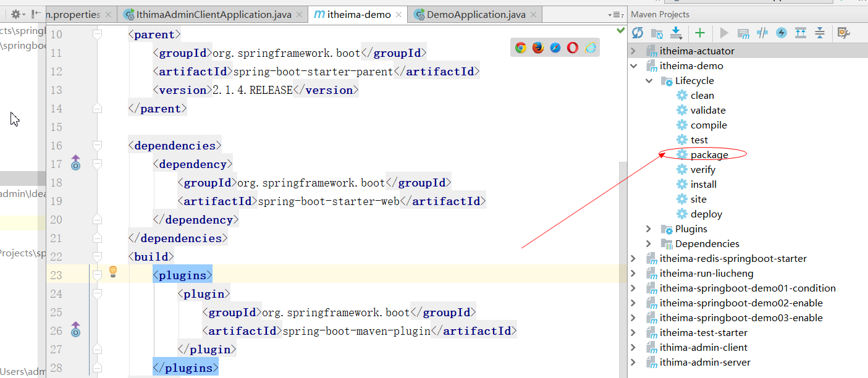The height and width of the screenshot is (378, 868).
Task: Click the Reimport All Maven Projects icon
Action: (638, 33)
